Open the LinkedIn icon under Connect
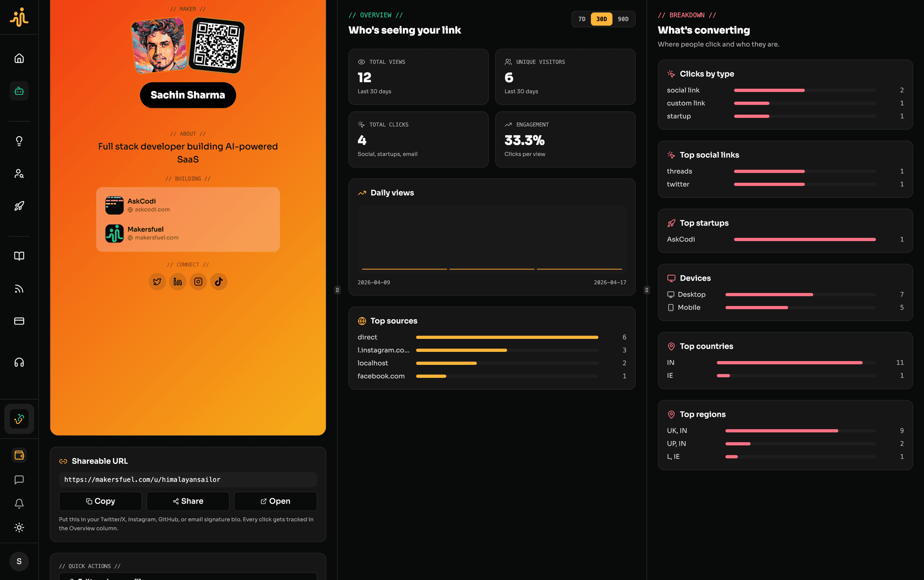The width and height of the screenshot is (924, 580). click(x=178, y=282)
